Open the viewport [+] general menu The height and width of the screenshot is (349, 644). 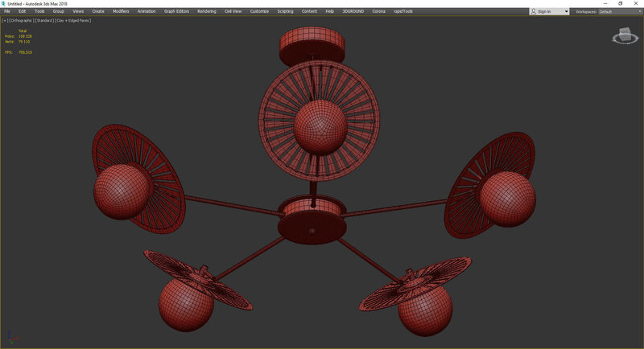tap(5, 20)
